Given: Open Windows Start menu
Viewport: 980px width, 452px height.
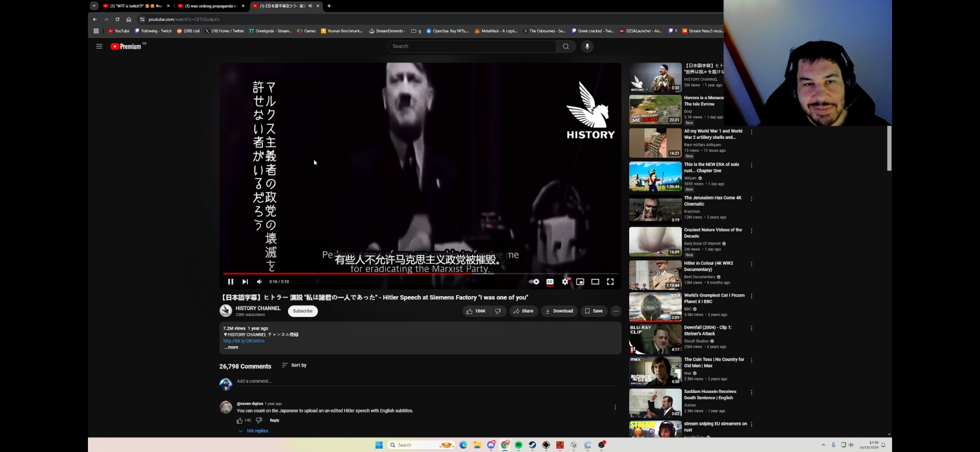Looking at the screenshot, I should click(x=379, y=445).
